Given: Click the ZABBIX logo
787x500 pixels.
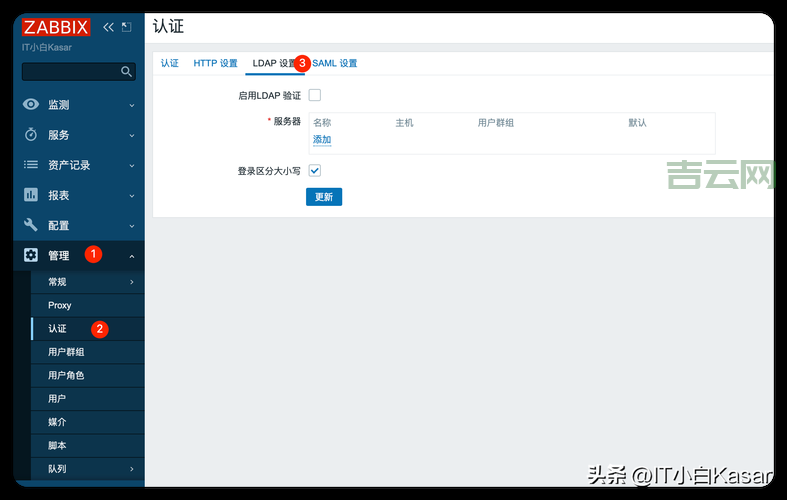Looking at the screenshot, I should point(56,27).
